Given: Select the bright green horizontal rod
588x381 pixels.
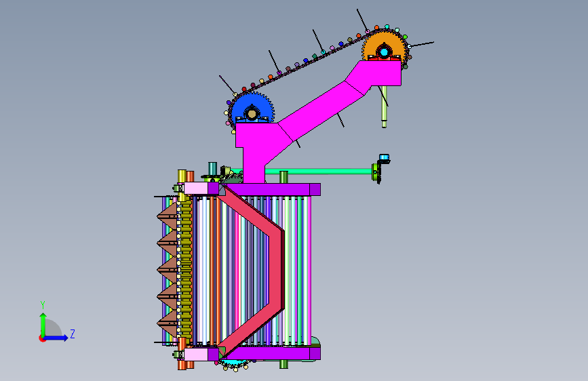Looking at the screenshot, I should click(318, 172).
